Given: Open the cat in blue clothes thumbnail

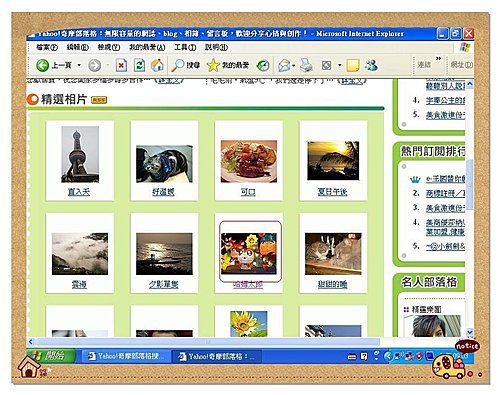Looking at the screenshot, I should (164, 164).
